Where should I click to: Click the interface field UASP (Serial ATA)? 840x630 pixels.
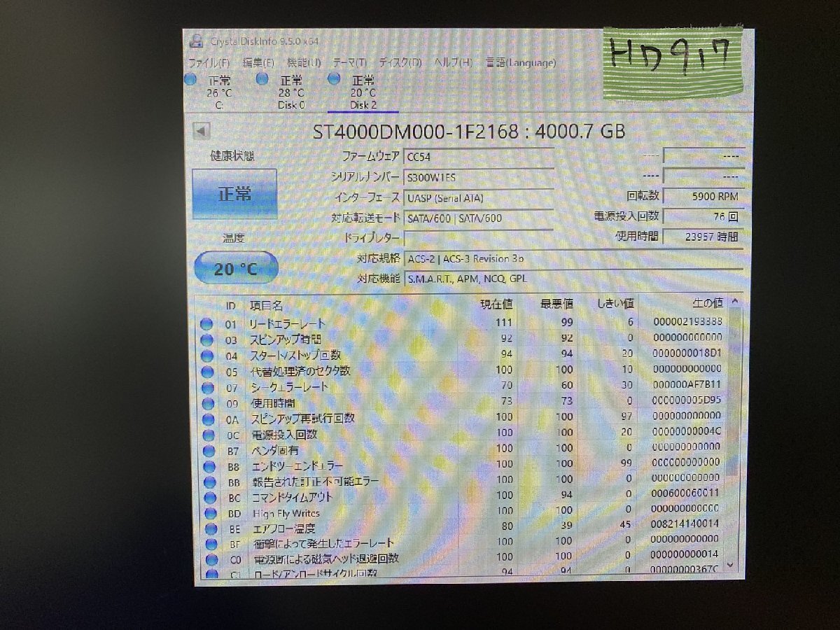click(x=479, y=198)
